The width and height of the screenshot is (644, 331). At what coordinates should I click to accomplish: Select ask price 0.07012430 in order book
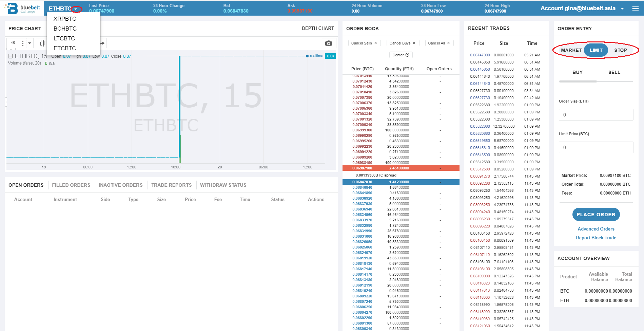(x=362, y=81)
